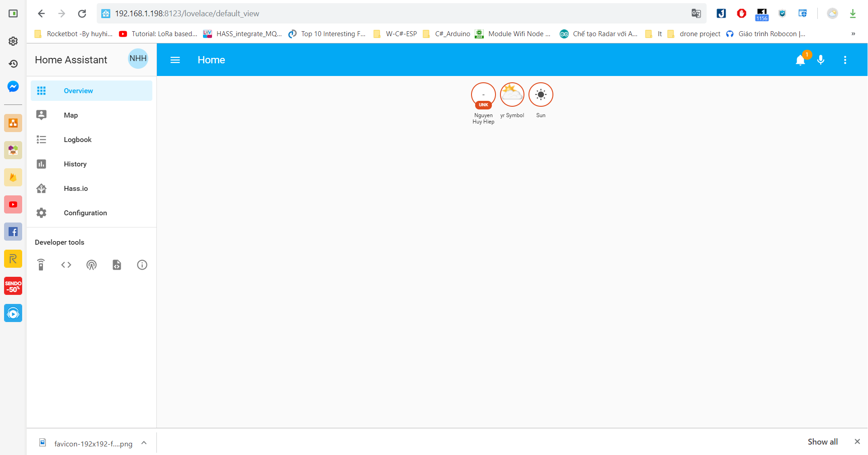Click Show all downloads
Viewport: 868px width, 455px height.
click(x=823, y=442)
